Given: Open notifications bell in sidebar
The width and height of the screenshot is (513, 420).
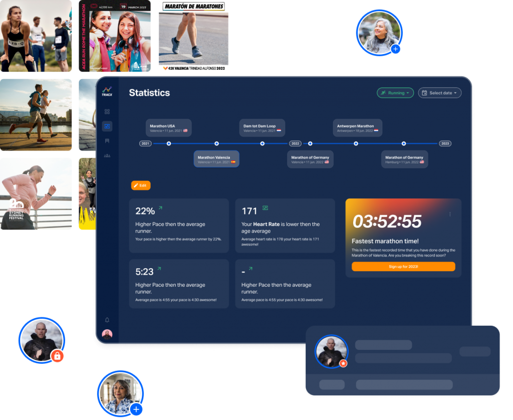Looking at the screenshot, I should [107, 320].
